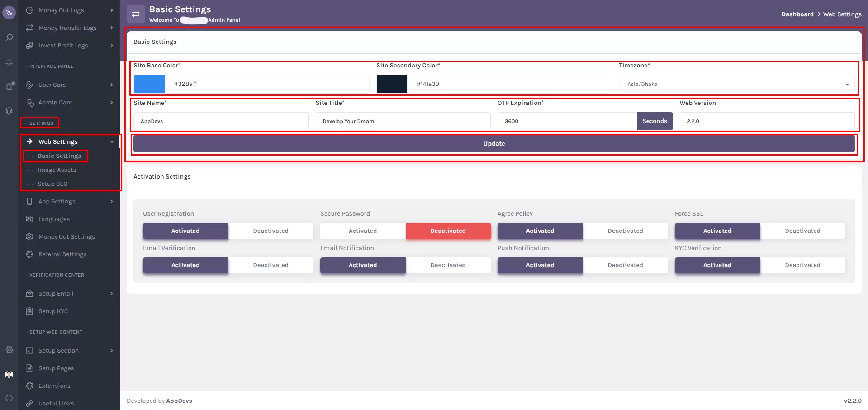Pick the Site Base Color swatch
This screenshot has width=868, height=410.
tap(149, 84)
